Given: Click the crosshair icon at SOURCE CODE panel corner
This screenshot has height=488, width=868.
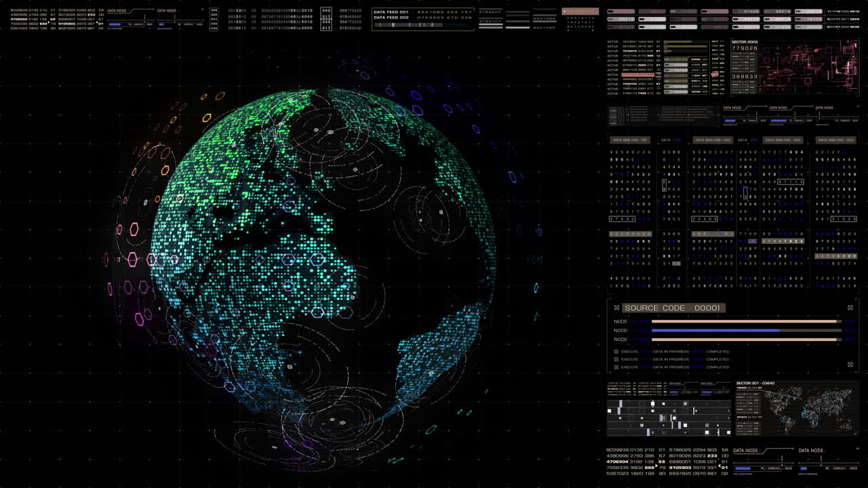Looking at the screenshot, I should [x=851, y=308].
